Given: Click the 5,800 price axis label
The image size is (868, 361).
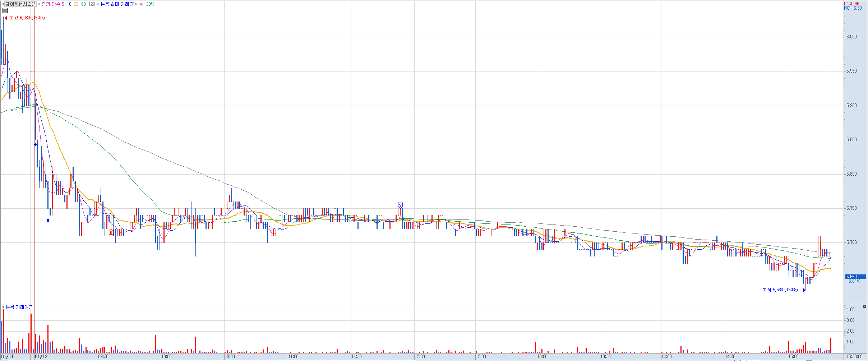Looking at the screenshot, I should click(x=851, y=174).
